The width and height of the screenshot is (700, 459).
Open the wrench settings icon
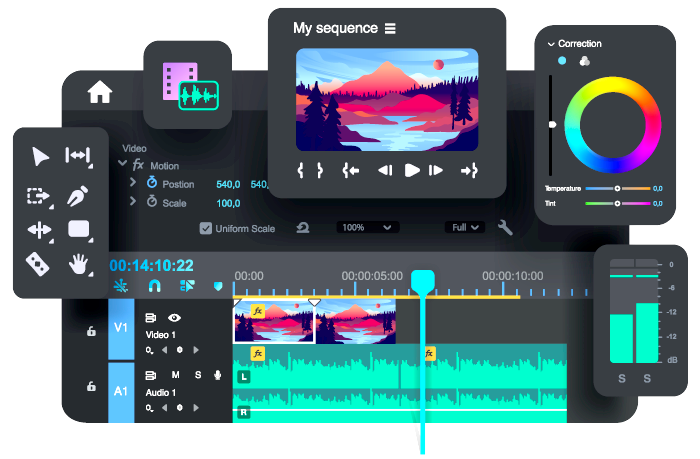(x=505, y=227)
